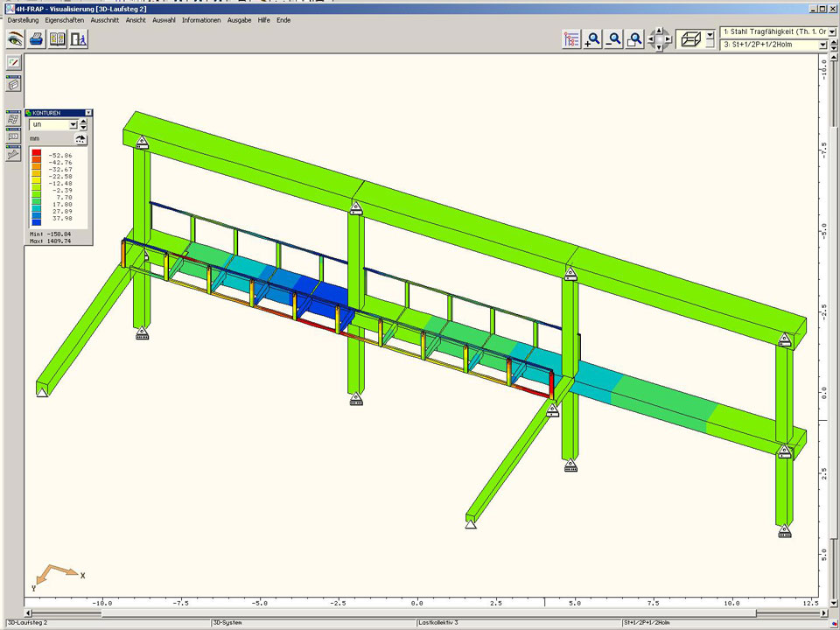Open the structure tree list icon
The width and height of the screenshot is (840, 630).
[572, 39]
